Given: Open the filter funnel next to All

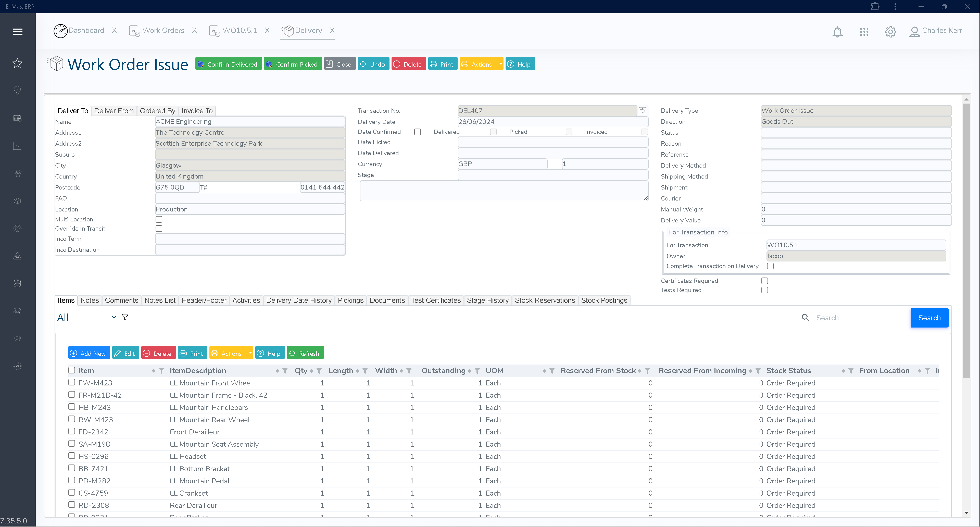Looking at the screenshot, I should point(125,317).
